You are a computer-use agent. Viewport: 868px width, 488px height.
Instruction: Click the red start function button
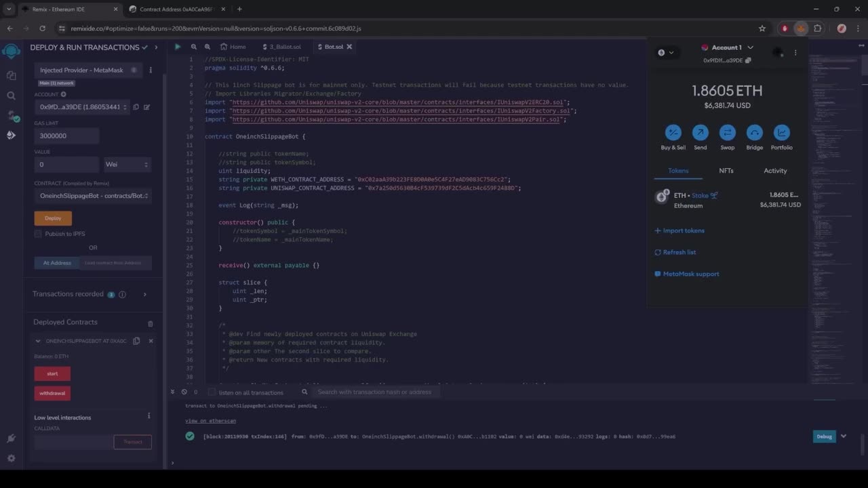(x=52, y=373)
